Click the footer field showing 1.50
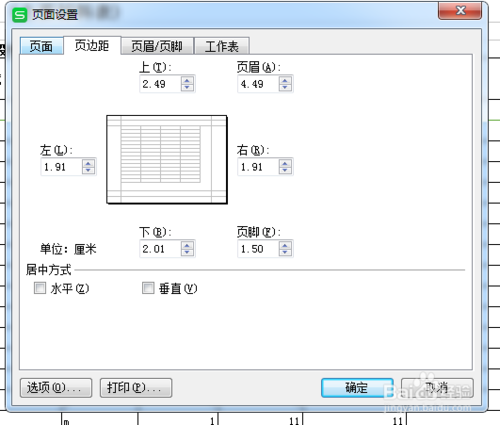 pyautogui.click(x=258, y=249)
